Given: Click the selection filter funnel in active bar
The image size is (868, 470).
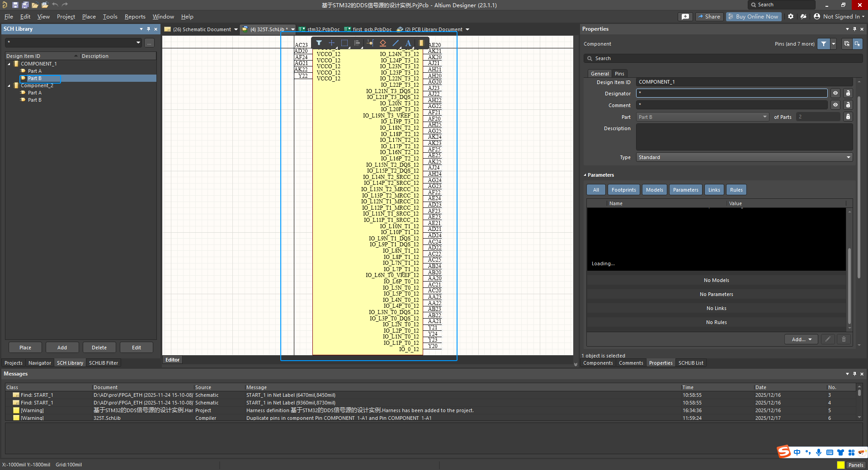Looking at the screenshot, I should pos(319,43).
